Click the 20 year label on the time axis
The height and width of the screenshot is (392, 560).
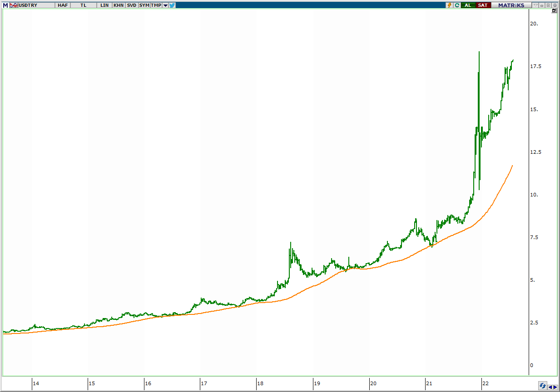tap(373, 383)
